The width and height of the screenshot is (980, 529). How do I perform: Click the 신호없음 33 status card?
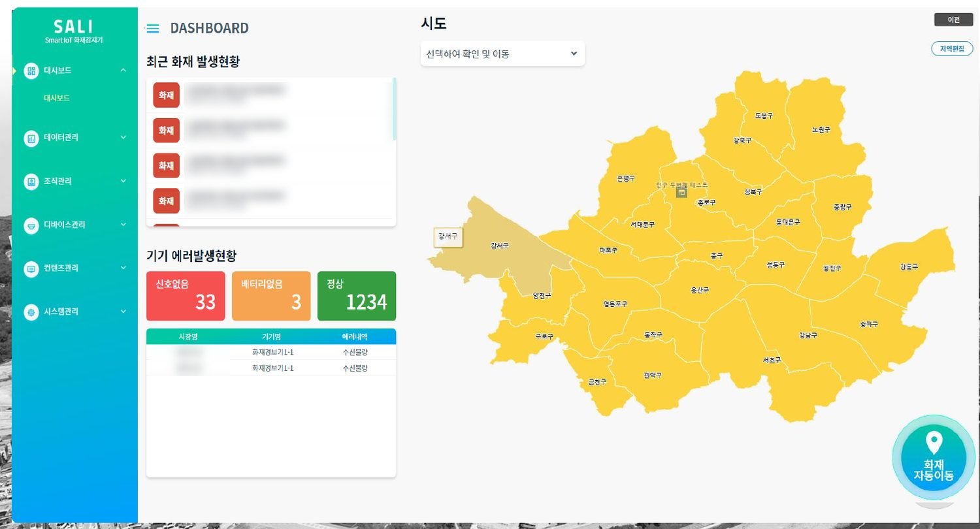click(186, 296)
